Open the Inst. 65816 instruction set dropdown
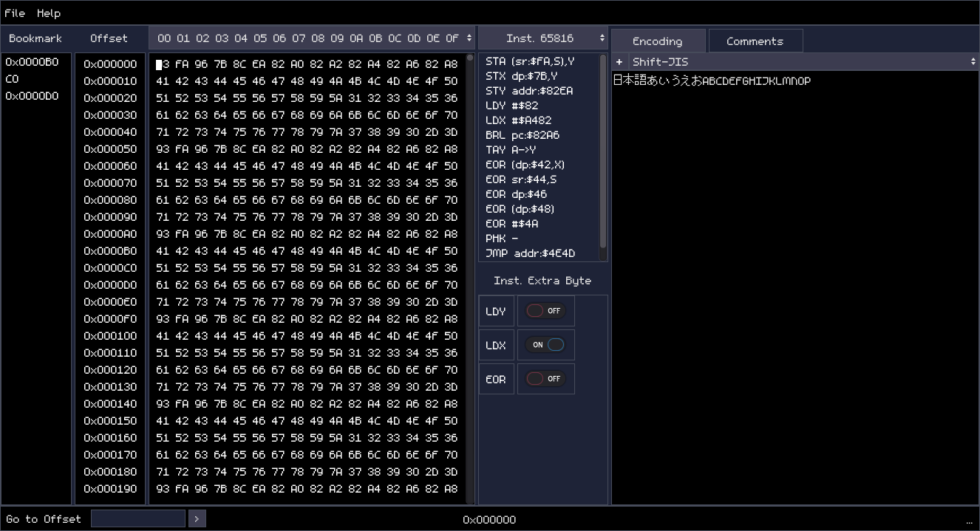The width and height of the screenshot is (980, 531). 542,38
